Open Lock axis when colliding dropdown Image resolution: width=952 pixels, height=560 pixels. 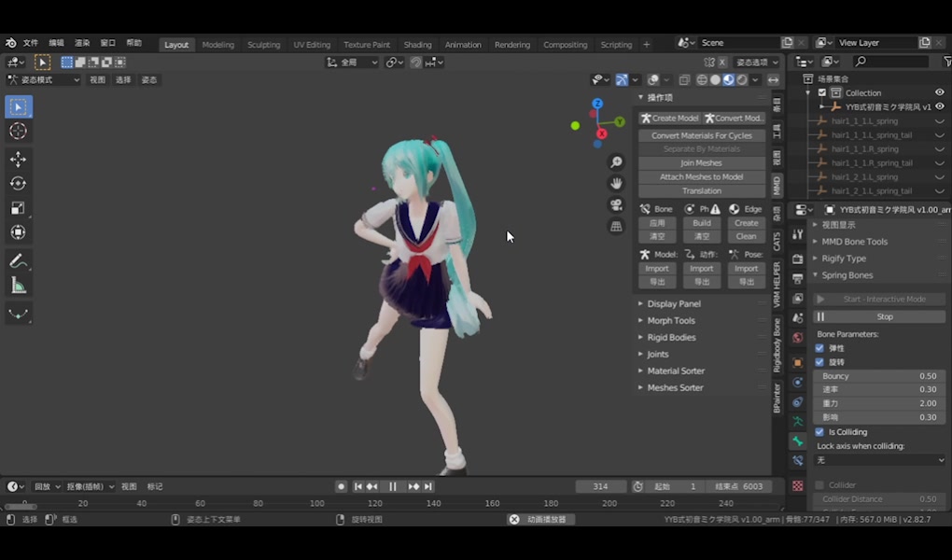click(880, 460)
